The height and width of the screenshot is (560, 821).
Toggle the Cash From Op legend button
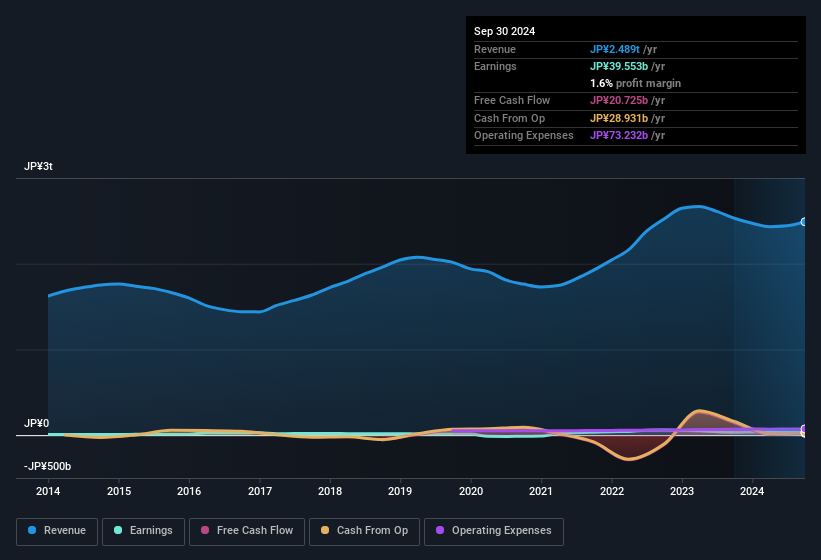(x=364, y=531)
